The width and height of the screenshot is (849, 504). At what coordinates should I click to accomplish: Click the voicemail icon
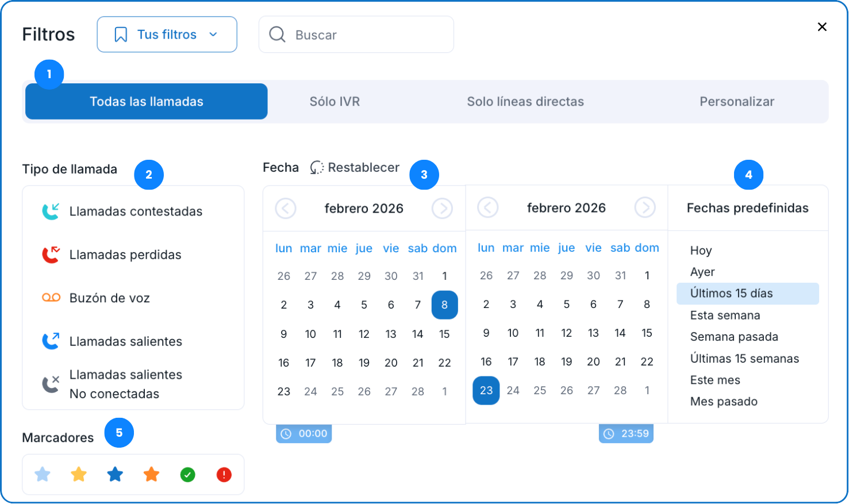click(51, 298)
